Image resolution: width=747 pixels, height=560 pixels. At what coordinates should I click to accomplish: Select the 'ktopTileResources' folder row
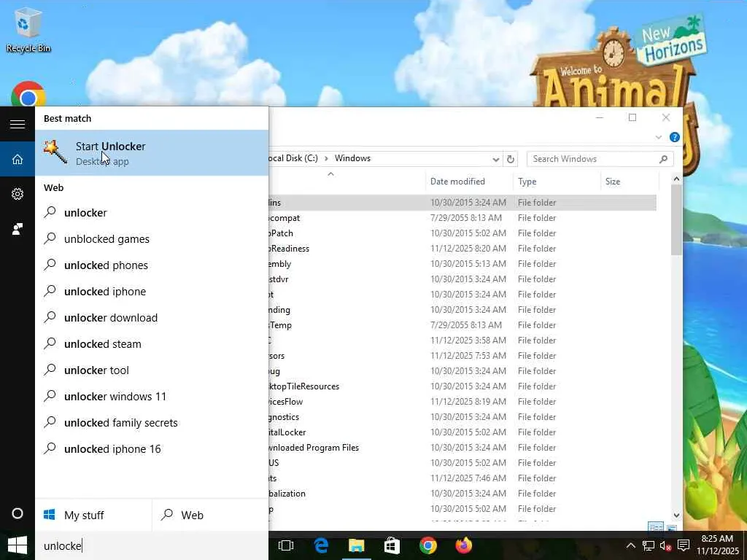tap(462, 386)
